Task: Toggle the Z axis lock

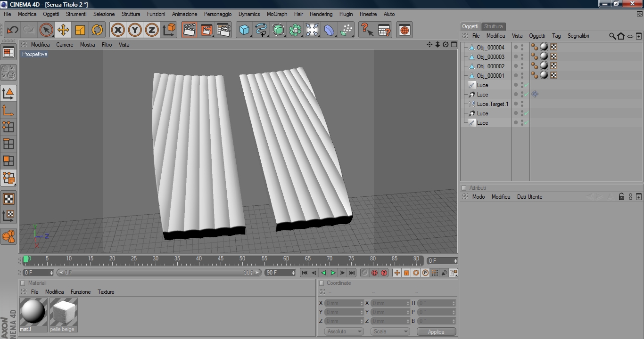Action: [151, 30]
